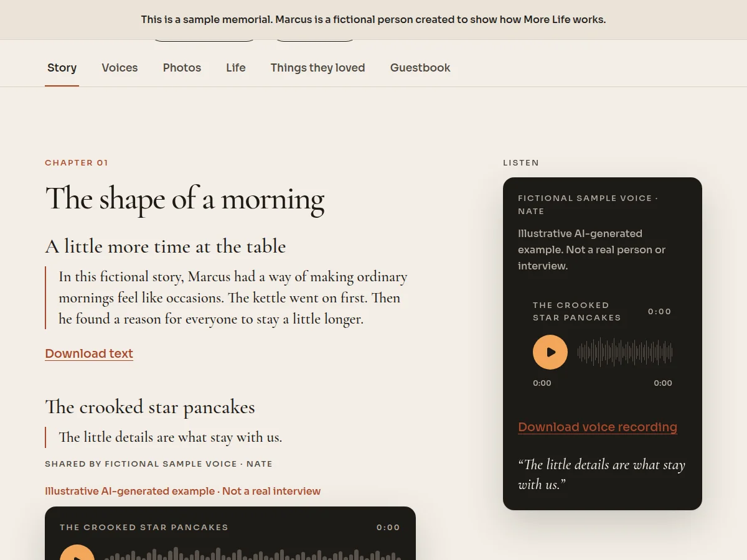Click the 'LISTEN' label above the card
The width and height of the screenshot is (747, 560).
[521, 162]
